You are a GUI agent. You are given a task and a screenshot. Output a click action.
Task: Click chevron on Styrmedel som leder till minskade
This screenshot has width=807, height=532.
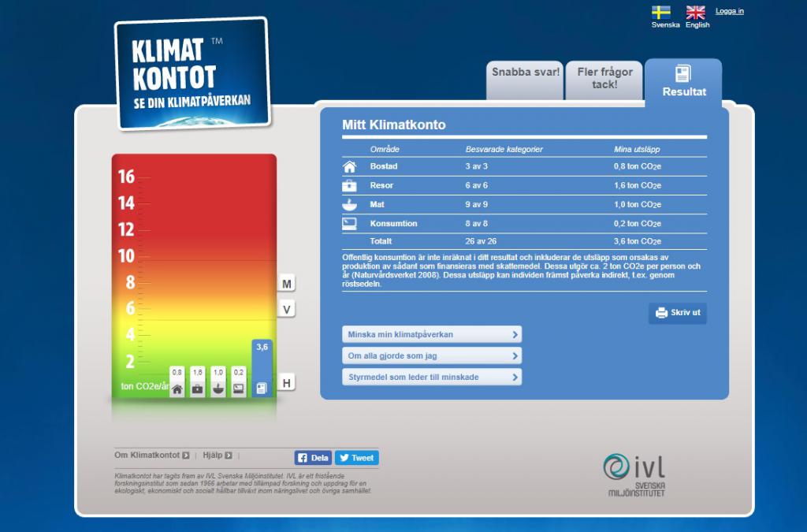pos(515,378)
